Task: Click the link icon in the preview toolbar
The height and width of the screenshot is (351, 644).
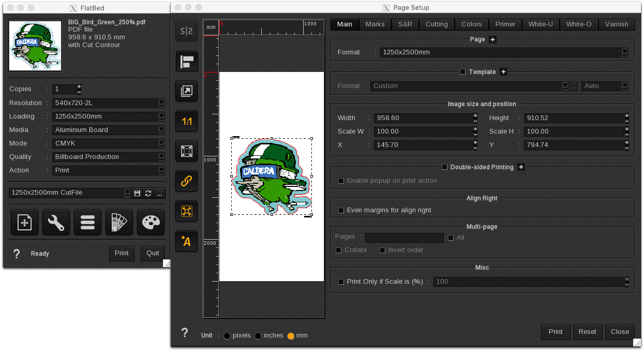Action: click(x=186, y=181)
